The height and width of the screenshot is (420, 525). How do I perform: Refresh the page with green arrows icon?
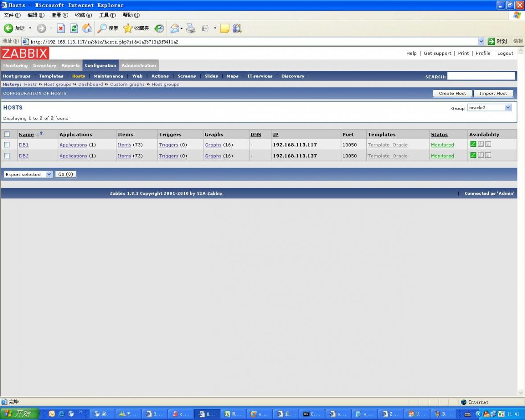[x=74, y=28]
